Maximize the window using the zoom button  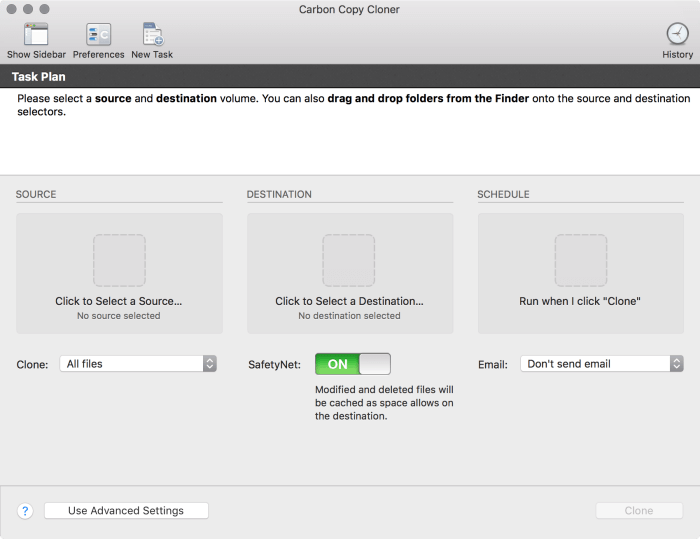point(44,9)
